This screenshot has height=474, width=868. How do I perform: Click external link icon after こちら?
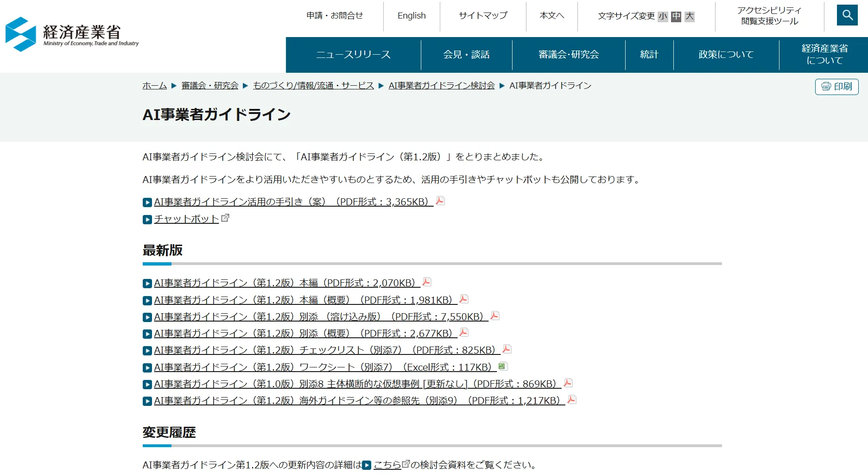(x=406, y=463)
